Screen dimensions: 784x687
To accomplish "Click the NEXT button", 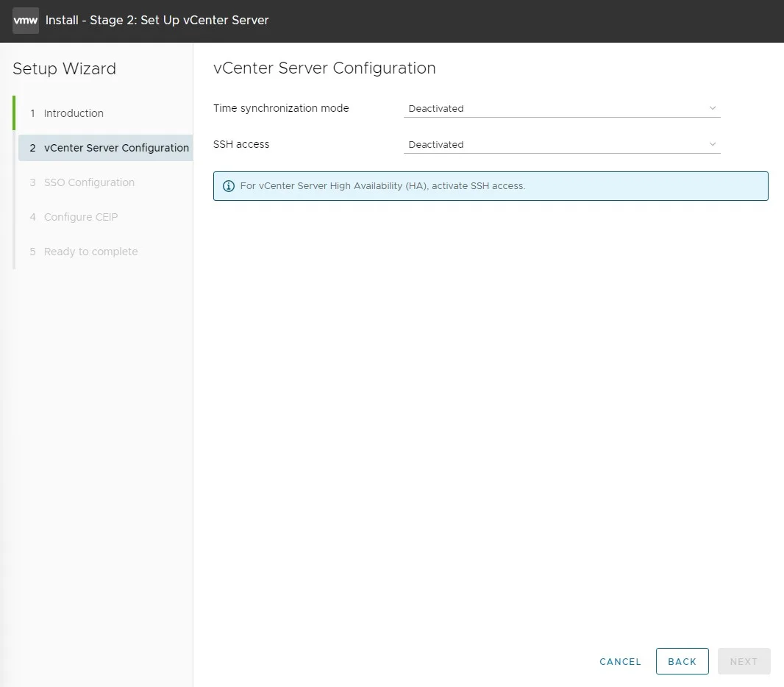I will (x=743, y=661).
